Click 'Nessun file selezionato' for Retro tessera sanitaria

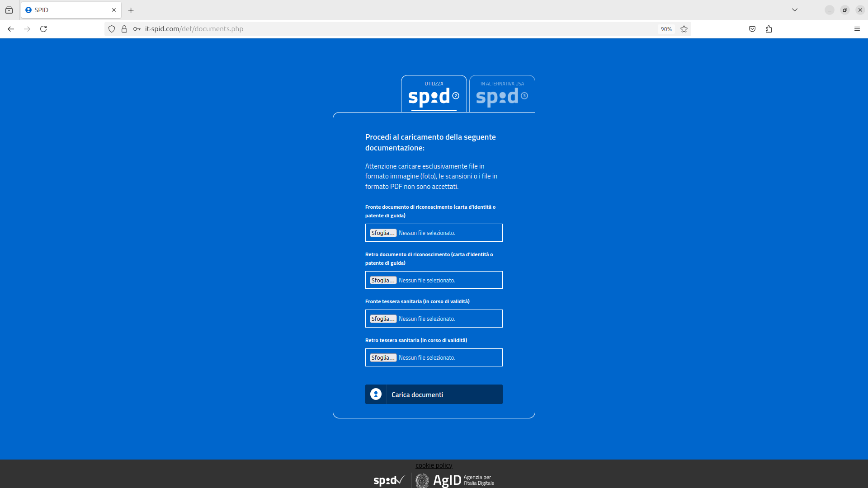[427, 358]
